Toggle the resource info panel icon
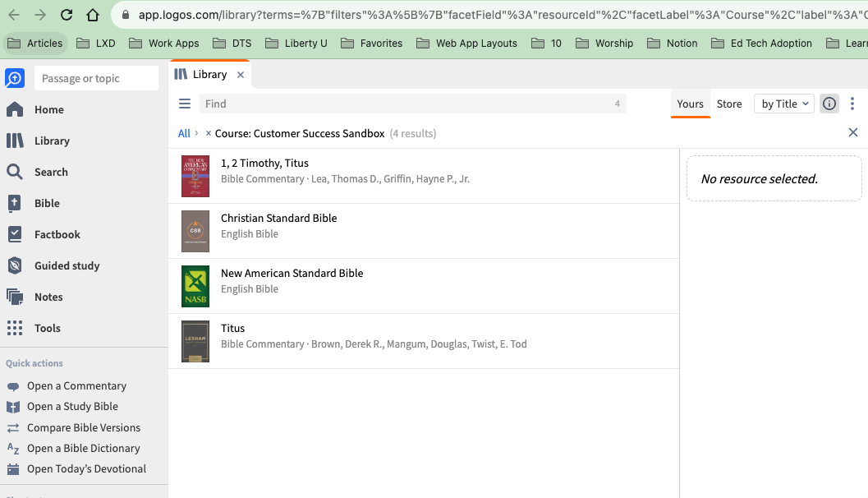 pos(829,104)
